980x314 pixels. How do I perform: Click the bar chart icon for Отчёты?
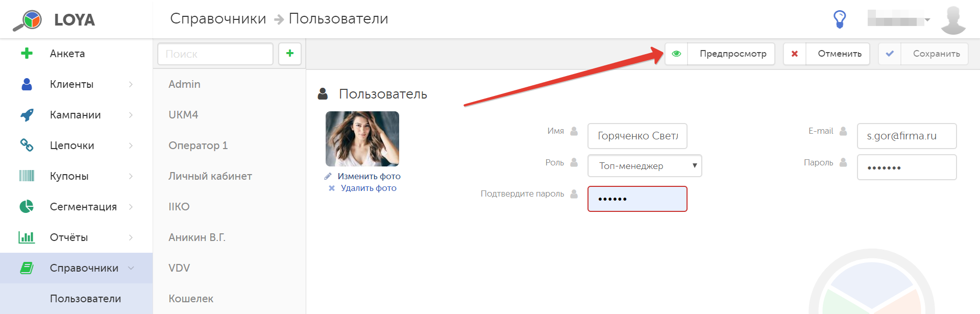tap(27, 237)
